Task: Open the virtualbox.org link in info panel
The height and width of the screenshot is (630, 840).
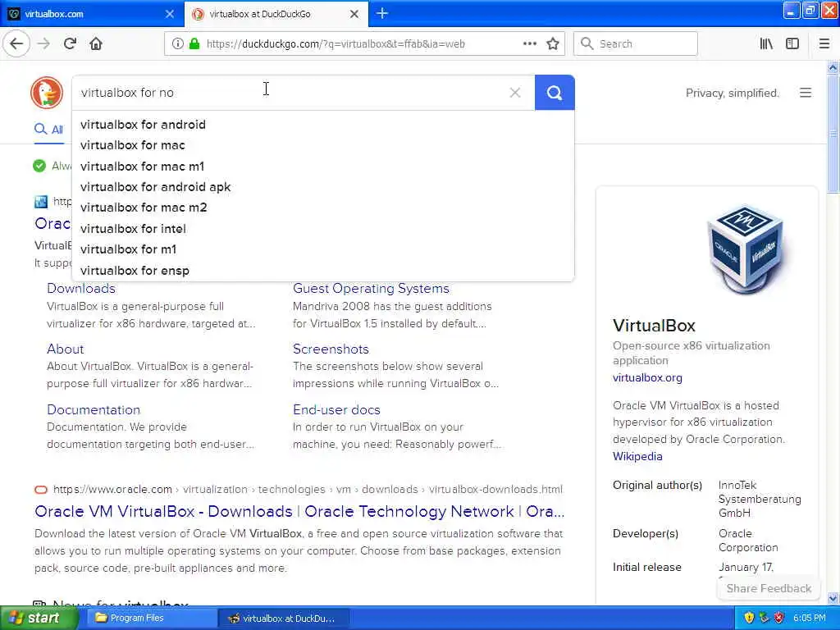Action: coord(647,377)
